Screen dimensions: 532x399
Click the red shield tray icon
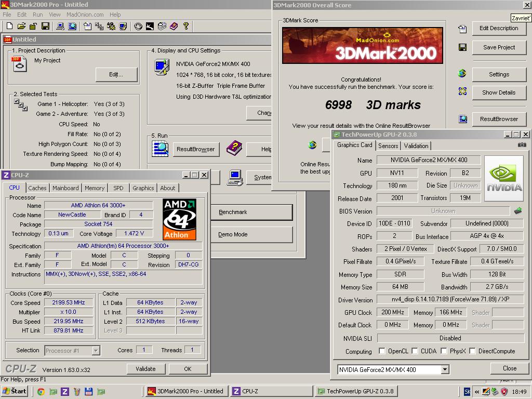[504, 392]
